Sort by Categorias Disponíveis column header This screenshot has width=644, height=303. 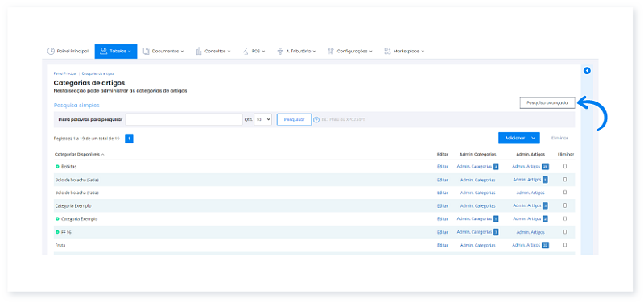point(79,155)
